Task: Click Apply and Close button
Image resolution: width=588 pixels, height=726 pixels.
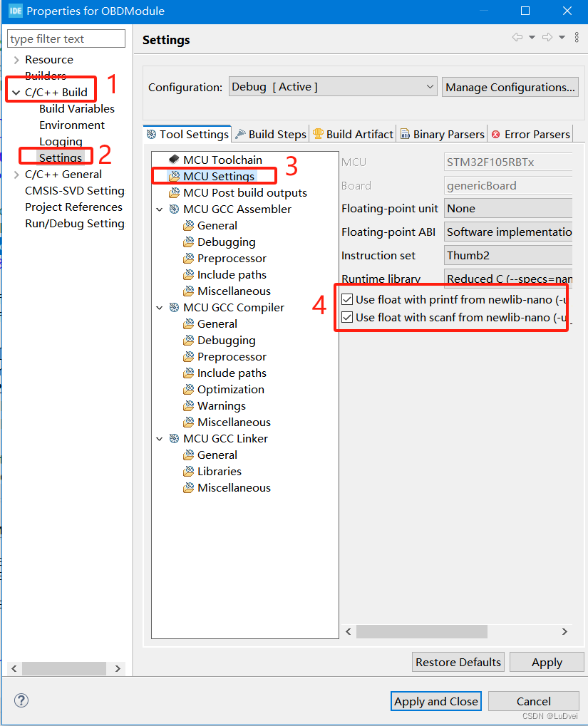Action: [436, 701]
